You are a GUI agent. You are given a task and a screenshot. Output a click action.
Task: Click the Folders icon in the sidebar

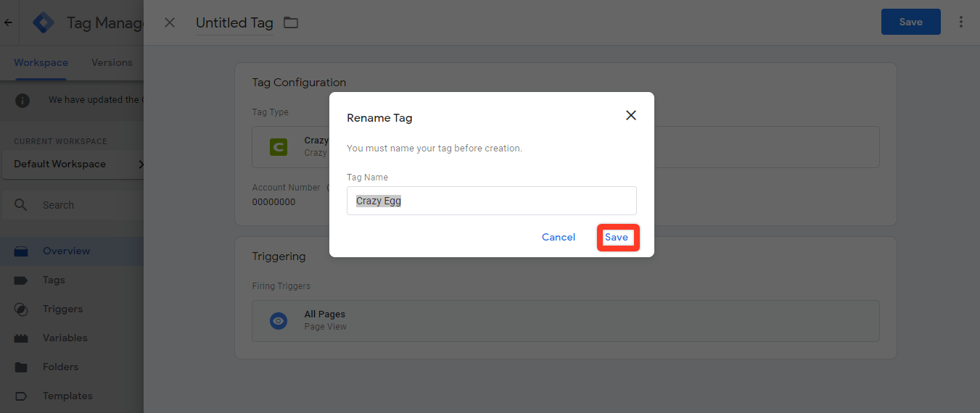(21, 367)
